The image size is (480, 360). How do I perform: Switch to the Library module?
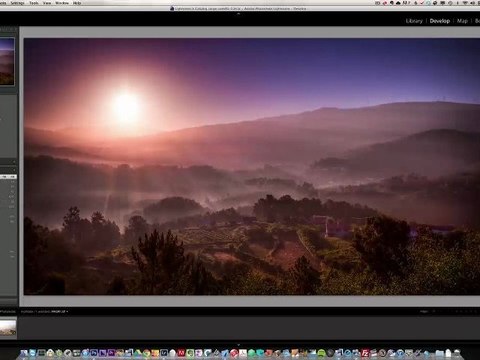coord(414,21)
